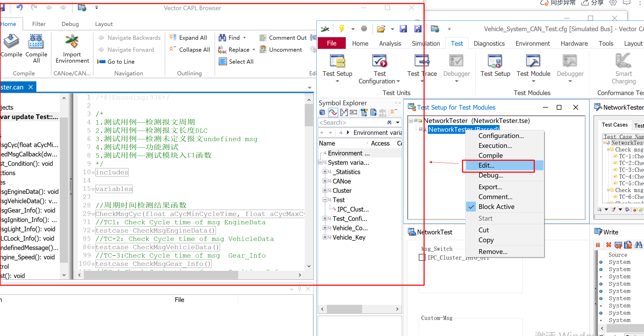The image size is (644, 336).
Task: Open the Filter tab in CAPL Browser
Action: point(39,24)
